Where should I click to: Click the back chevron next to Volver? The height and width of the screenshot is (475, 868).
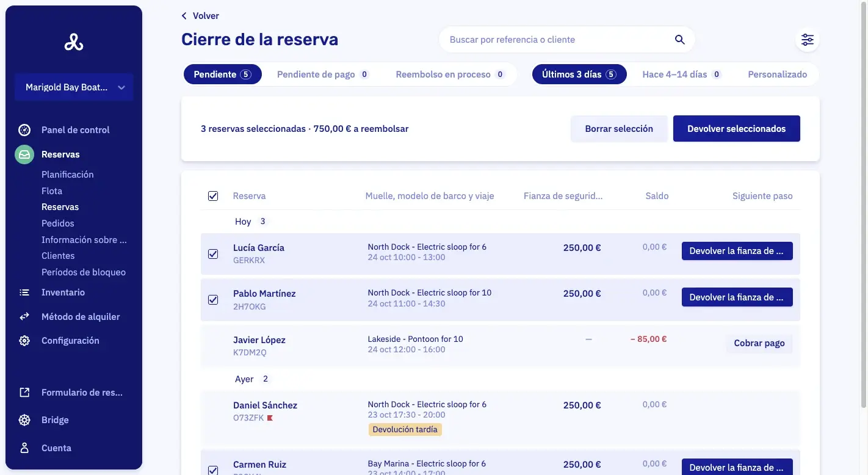[184, 16]
